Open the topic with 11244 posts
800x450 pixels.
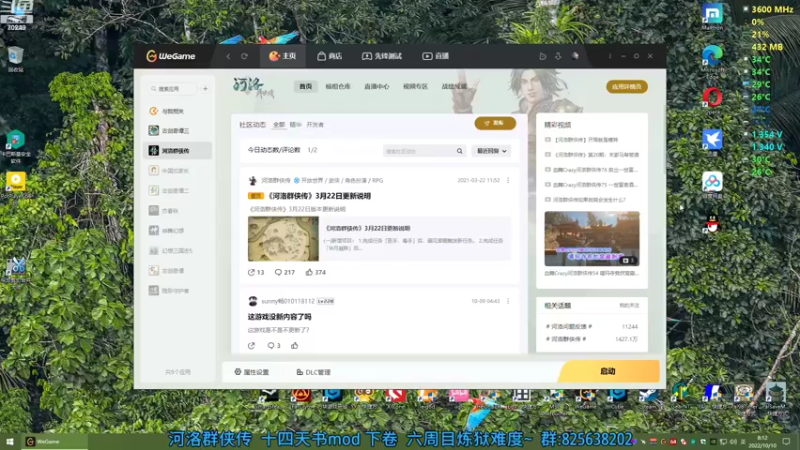592,327
